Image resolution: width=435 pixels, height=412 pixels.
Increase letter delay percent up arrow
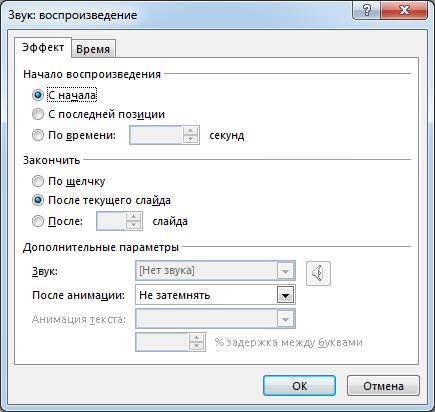[x=197, y=338]
